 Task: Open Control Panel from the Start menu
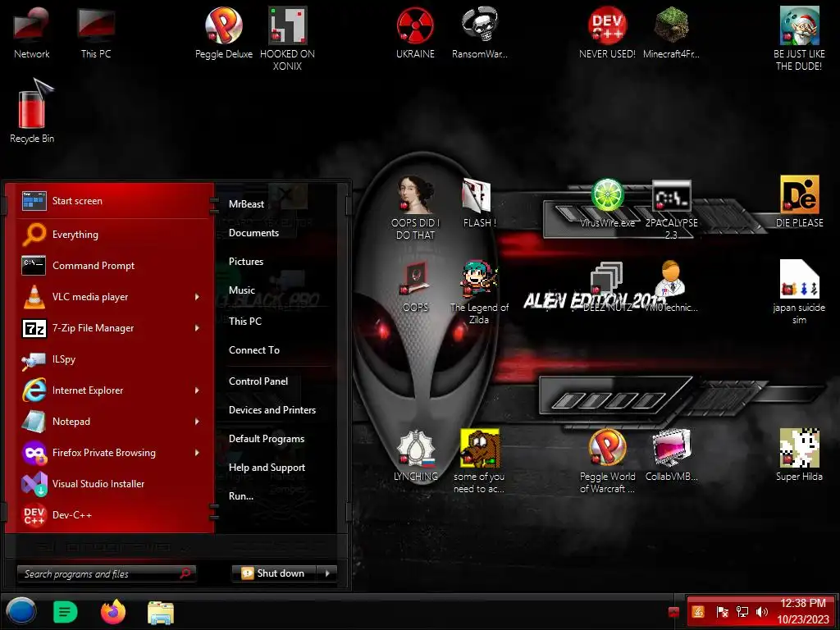tap(258, 381)
